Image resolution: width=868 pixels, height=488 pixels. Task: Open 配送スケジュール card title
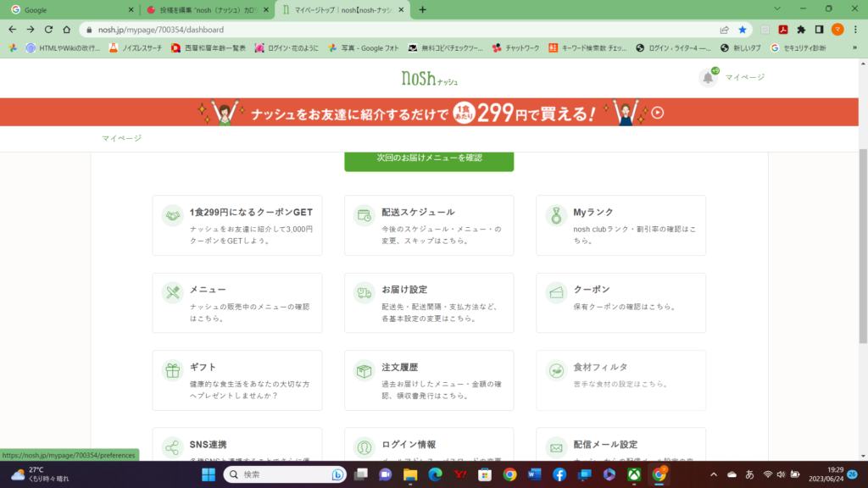point(418,213)
